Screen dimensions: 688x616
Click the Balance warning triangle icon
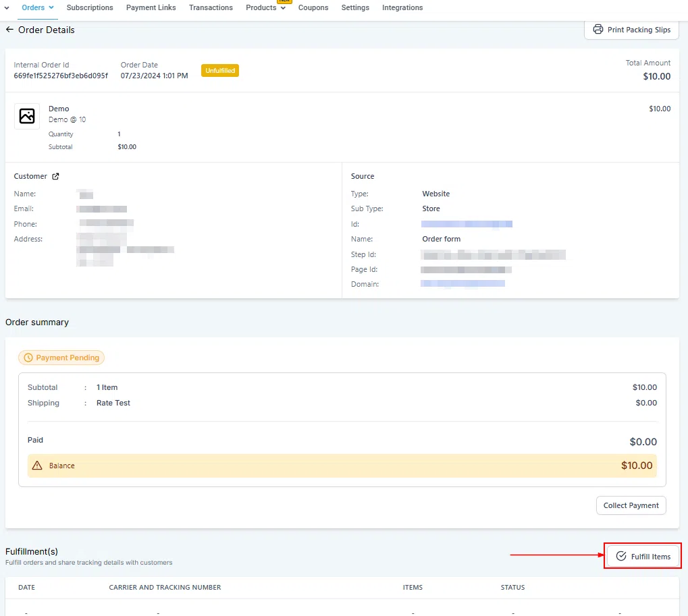(x=37, y=465)
